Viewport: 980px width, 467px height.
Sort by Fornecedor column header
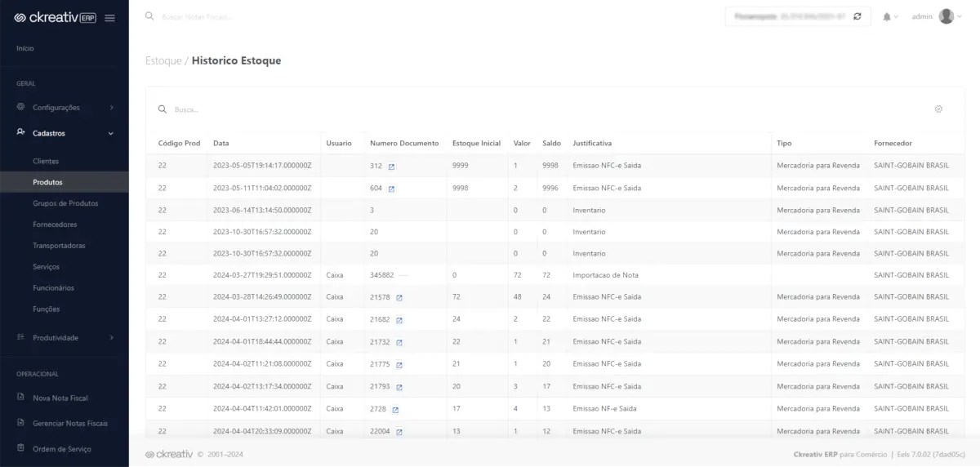893,143
